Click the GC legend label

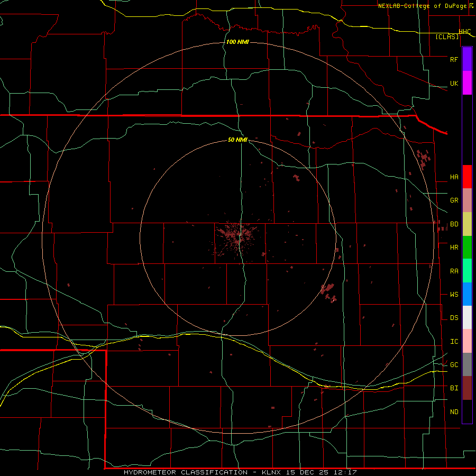tap(454, 365)
